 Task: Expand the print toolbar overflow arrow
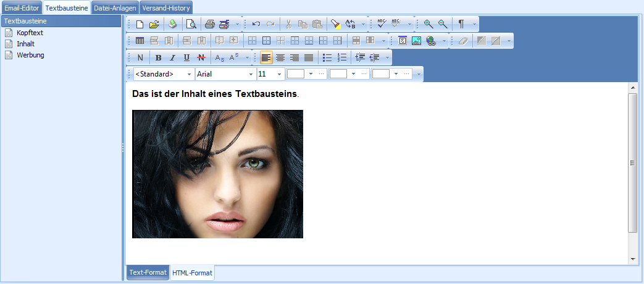point(237,24)
